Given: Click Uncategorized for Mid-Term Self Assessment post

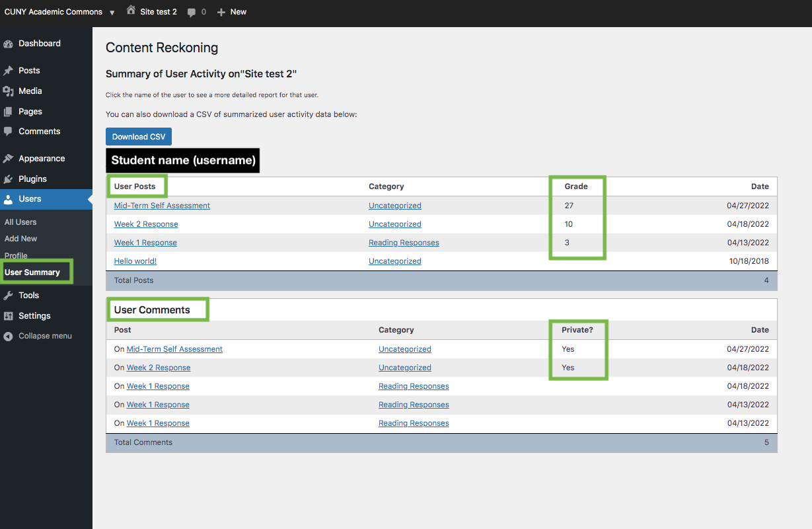Looking at the screenshot, I should (x=395, y=206).
